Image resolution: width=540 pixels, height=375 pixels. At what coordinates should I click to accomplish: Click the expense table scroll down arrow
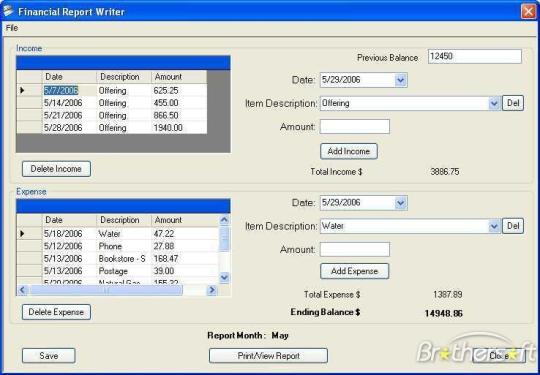point(224,277)
